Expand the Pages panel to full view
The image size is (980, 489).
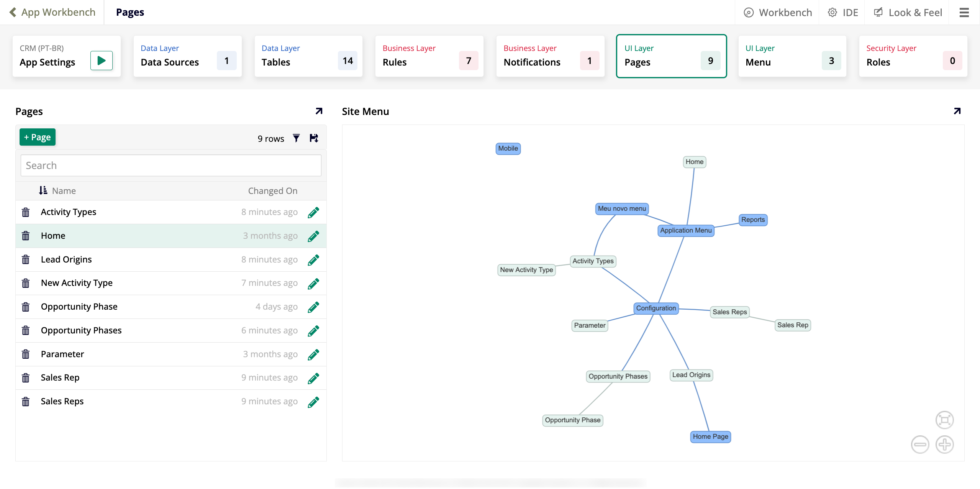click(x=319, y=111)
